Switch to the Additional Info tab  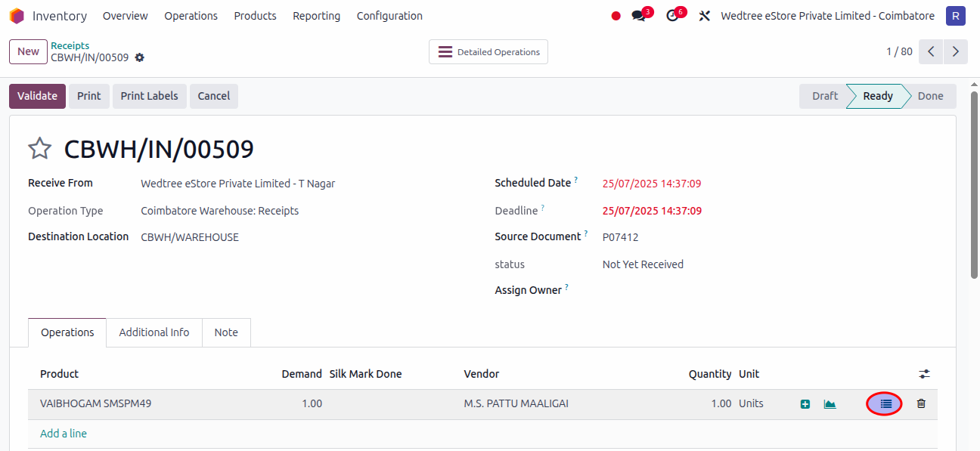click(x=154, y=332)
